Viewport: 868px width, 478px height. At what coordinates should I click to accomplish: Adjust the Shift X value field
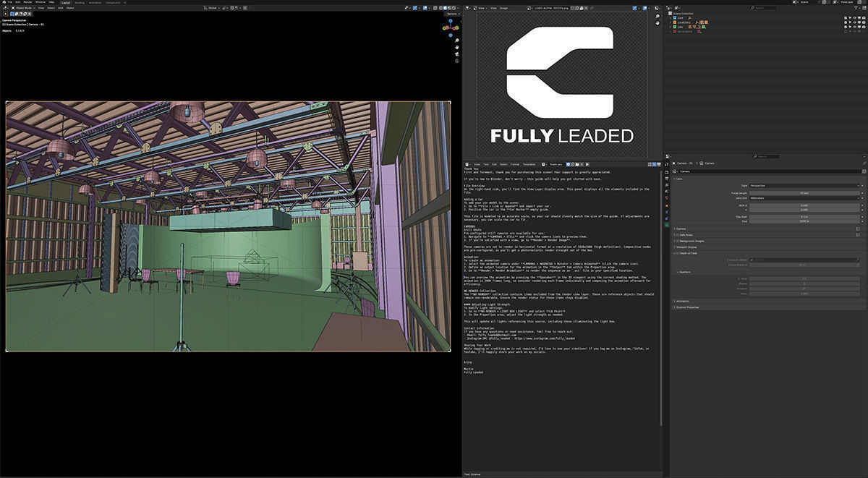point(804,205)
